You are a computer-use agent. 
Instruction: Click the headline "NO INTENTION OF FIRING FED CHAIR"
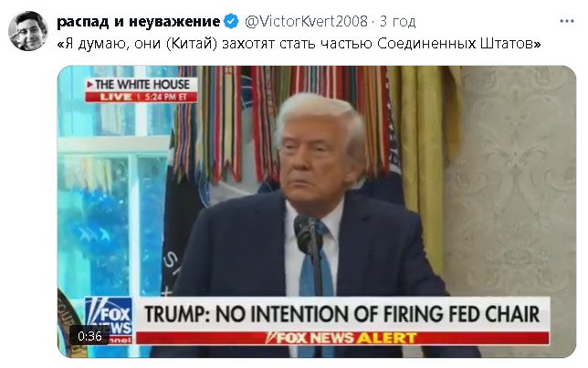378,314
